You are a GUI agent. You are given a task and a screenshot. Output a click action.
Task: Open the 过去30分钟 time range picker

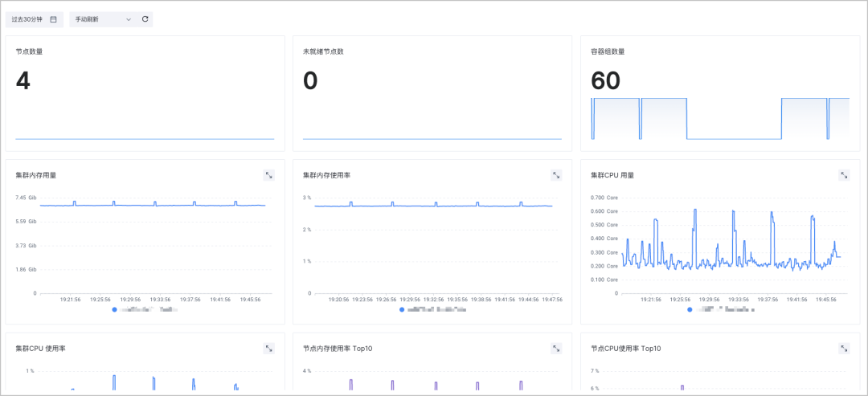(x=35, y=19)
